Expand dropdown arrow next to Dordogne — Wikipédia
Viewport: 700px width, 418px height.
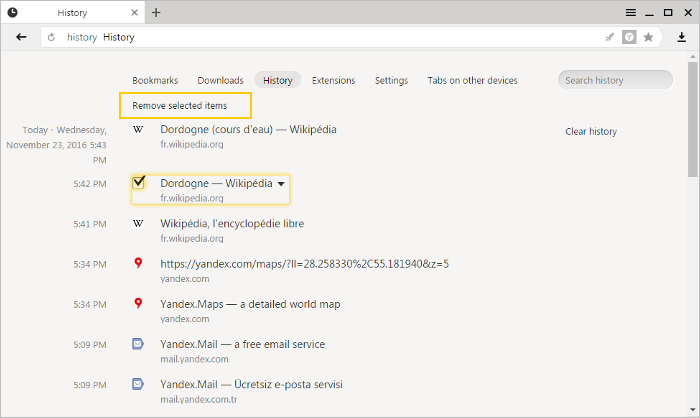[281, 184]
